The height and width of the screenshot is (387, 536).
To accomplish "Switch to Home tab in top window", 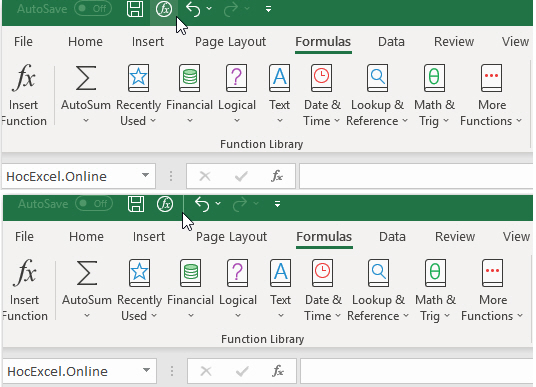I will point(85,42).
